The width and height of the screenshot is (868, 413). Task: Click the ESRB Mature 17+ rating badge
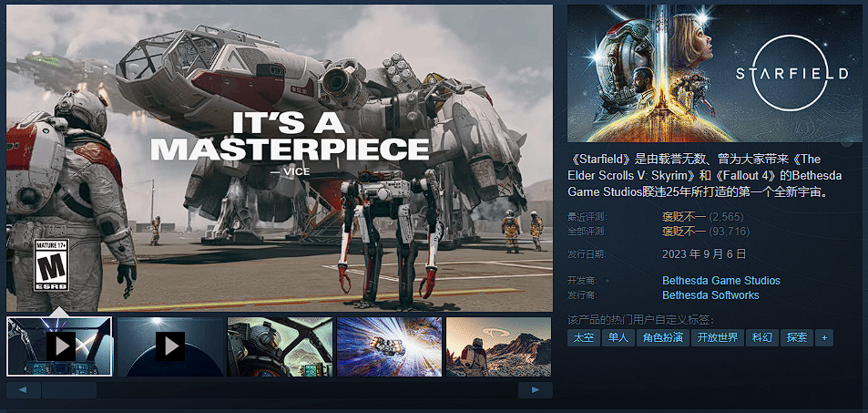click(52, 265)
